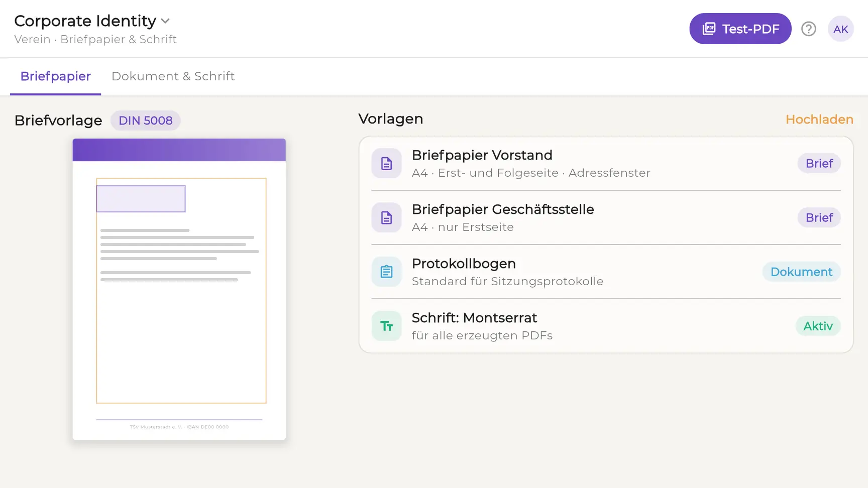
Task: Click the Verein · Briefpapier & Schrift subtitle
Action: pyautogui.click(x=95, y=39)
